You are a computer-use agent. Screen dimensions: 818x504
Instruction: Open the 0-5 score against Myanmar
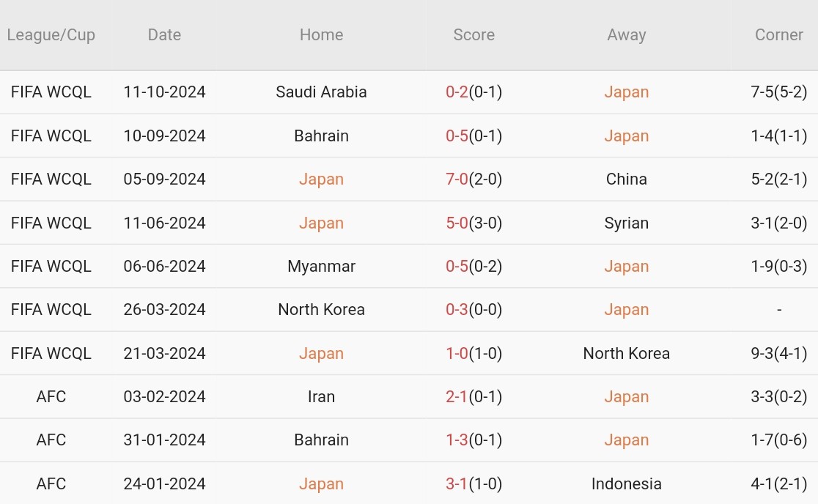[x=457, y=267]
